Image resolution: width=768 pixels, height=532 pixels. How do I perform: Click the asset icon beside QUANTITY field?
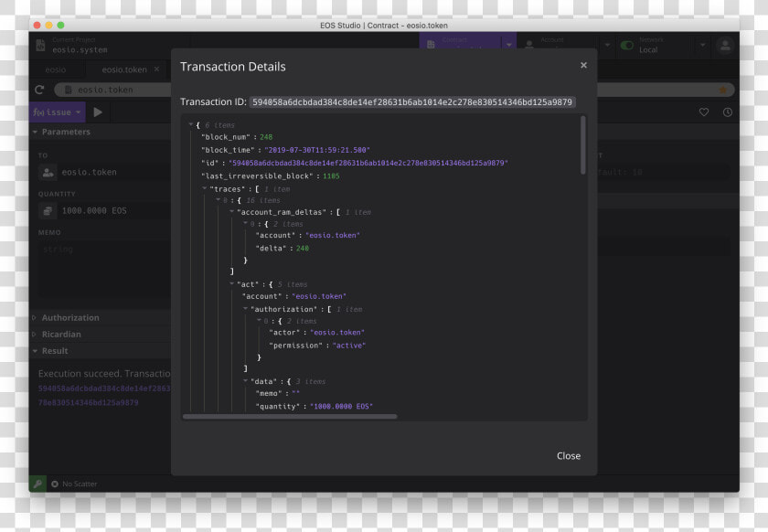(48, 210)
